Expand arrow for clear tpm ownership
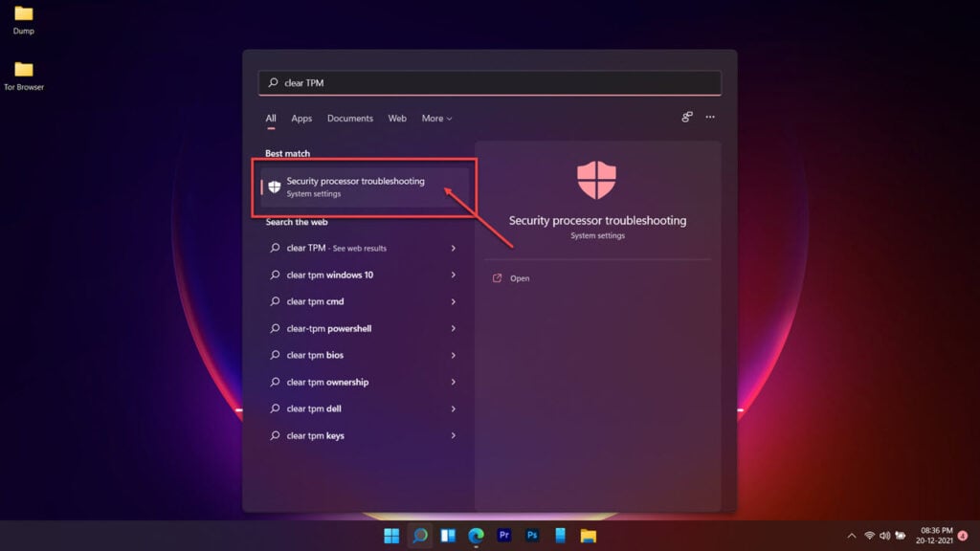The height and width of the screenshot is (551, 980). point(453,382)
